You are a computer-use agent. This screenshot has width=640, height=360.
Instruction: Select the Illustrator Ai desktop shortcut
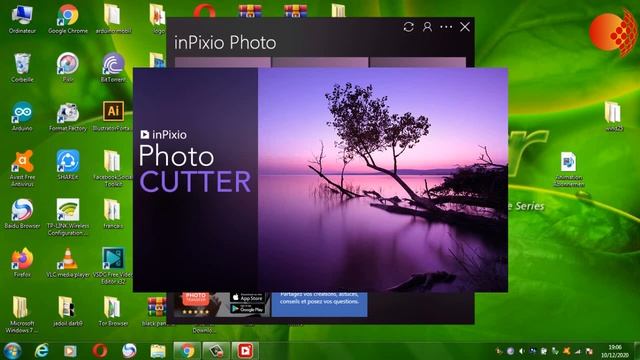click(113, 117)
